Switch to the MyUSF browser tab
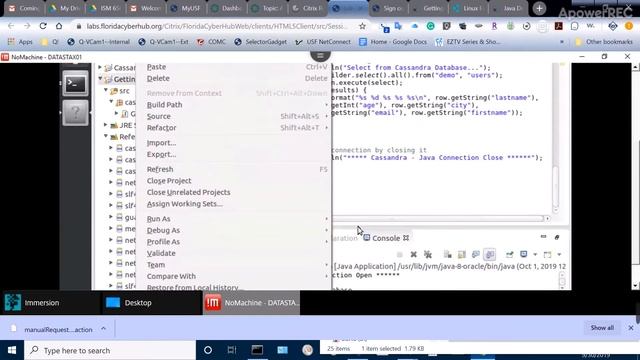 coord(185,8)
